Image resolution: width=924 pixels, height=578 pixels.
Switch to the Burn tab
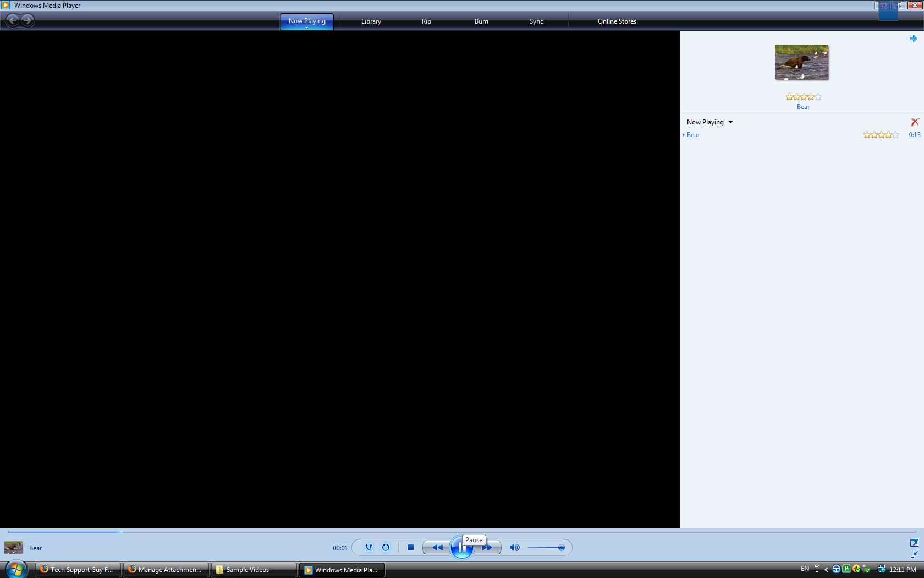(x=481, y=21)
